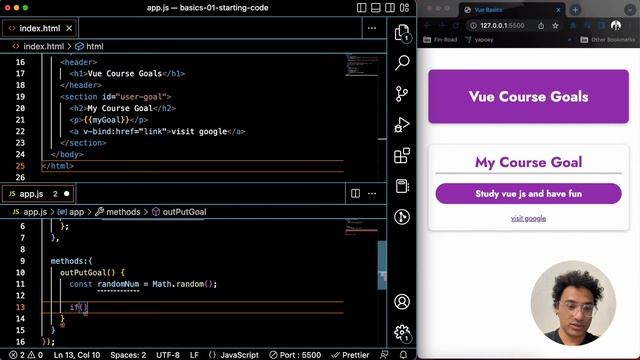Show warnings count in status bar
This screenshot has width=640, height=360.
[35, 355]
